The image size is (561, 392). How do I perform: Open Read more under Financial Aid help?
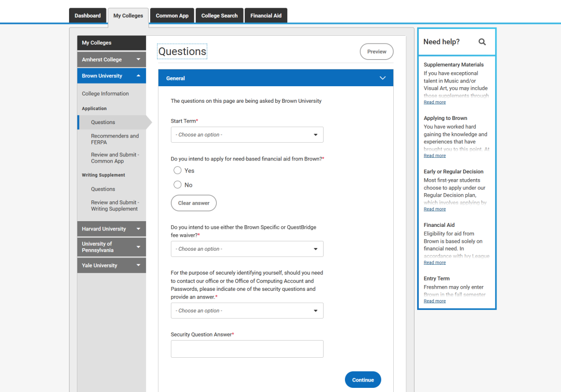[x=435, y=263]
